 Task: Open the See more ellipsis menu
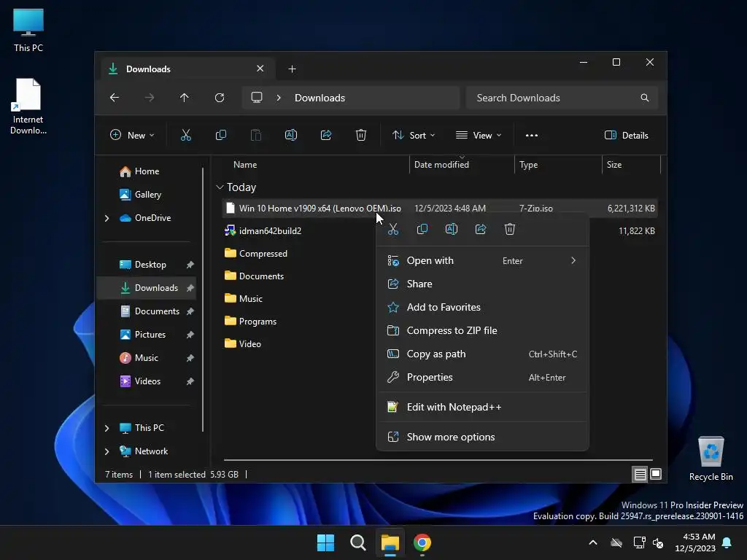click(532, 135)
